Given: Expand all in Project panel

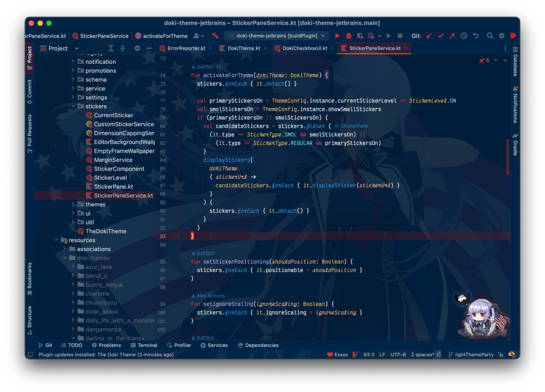Looking at the screenshot, I should pyautogui.click(x=111, y=49).
